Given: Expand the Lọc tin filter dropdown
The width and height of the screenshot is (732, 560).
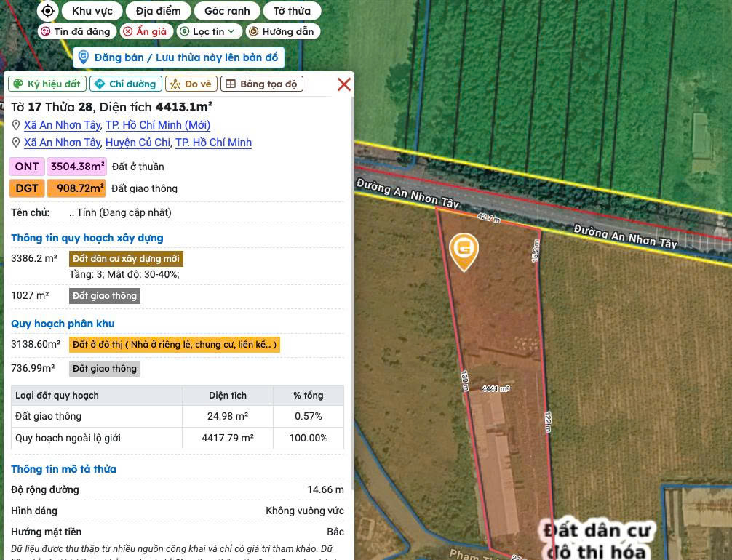Looking at the screenshot, I should pos(209,31).
